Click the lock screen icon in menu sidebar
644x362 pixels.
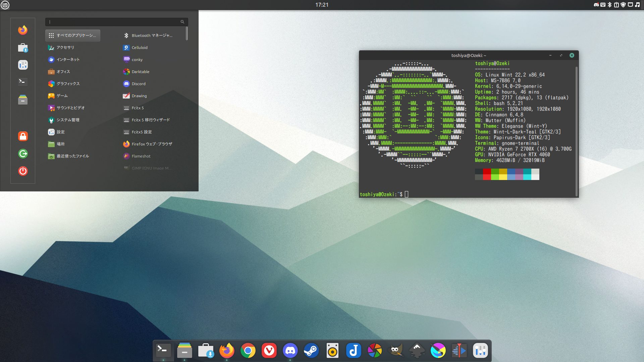pos(23,136)
